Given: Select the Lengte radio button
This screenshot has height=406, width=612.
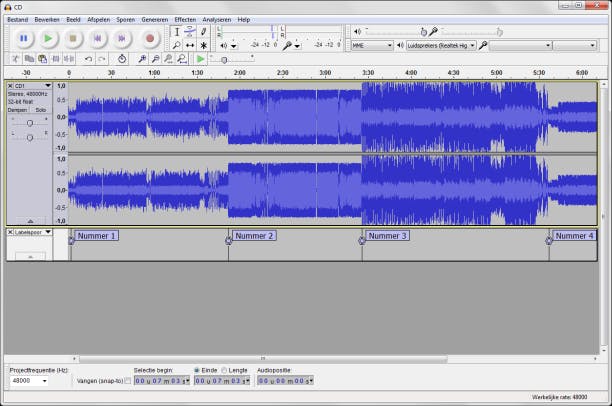Looking at the screenshot, I should [x=224, y=370].
